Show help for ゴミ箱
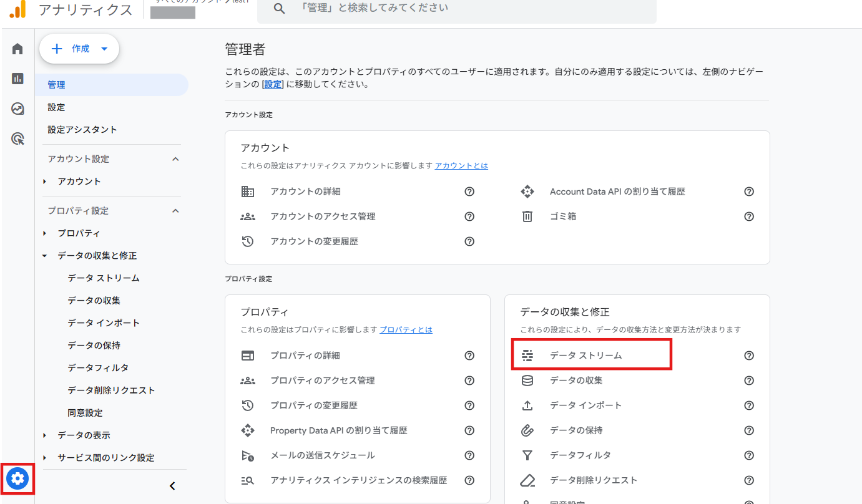 pos(749,216)
